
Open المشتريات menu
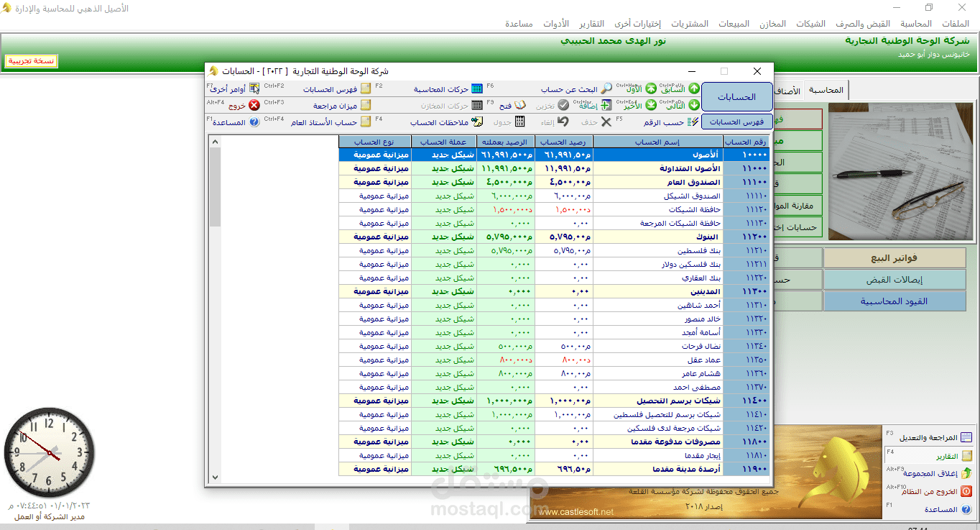point(689,24)
